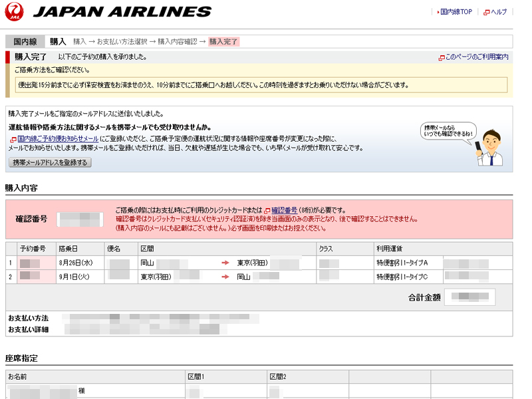Click the speech bubble 携帯メールならいつでも確認できるね!
The image size is (532, 399).
pos(448,131)
